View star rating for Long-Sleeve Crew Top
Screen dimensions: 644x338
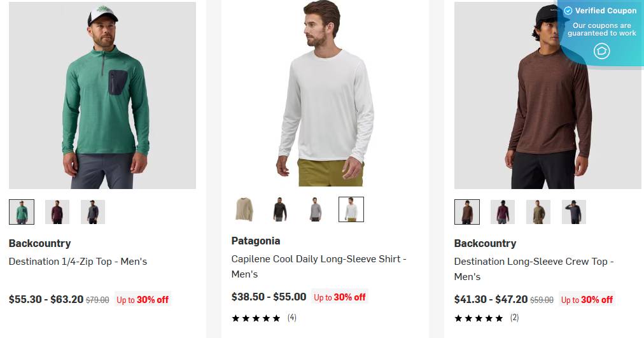click(479, 318)
